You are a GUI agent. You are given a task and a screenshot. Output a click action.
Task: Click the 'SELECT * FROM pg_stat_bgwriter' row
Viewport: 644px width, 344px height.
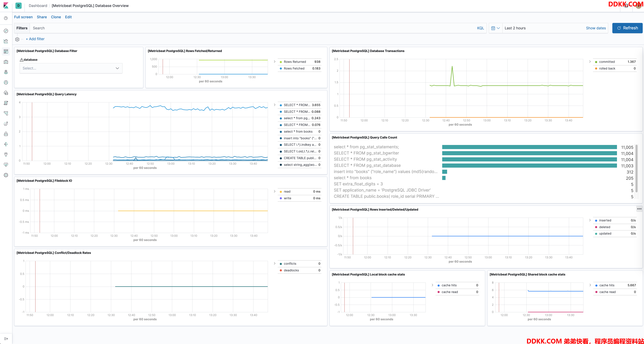[x=483, y=153]
